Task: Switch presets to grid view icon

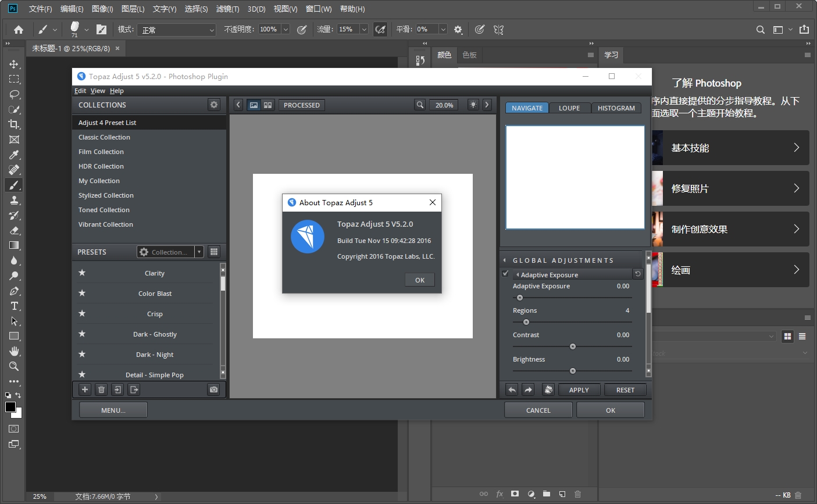Action: click(x=214, y=252)
